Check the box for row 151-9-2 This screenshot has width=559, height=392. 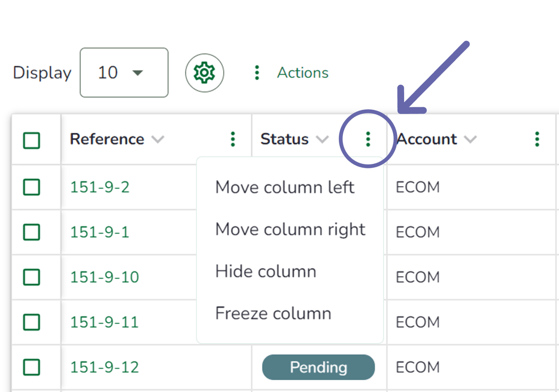32,187
